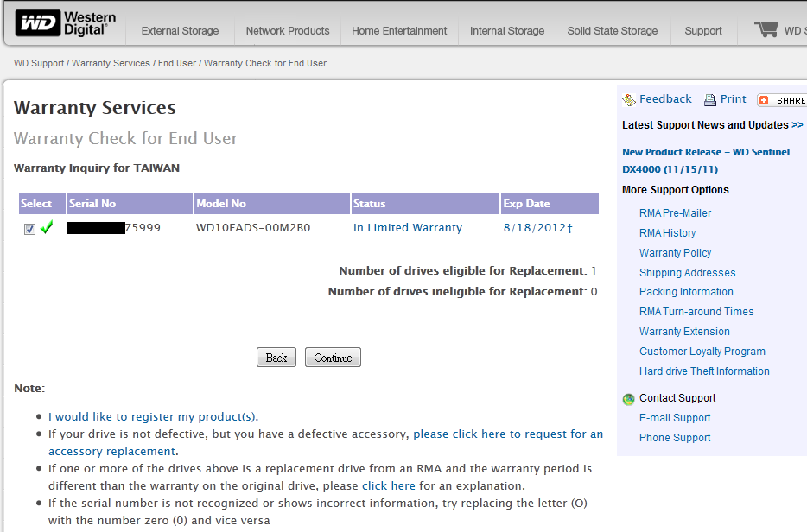This screenshot has width=807, height=532.
Task: Open the Network Products menu
Action: [x=288, y=31]
